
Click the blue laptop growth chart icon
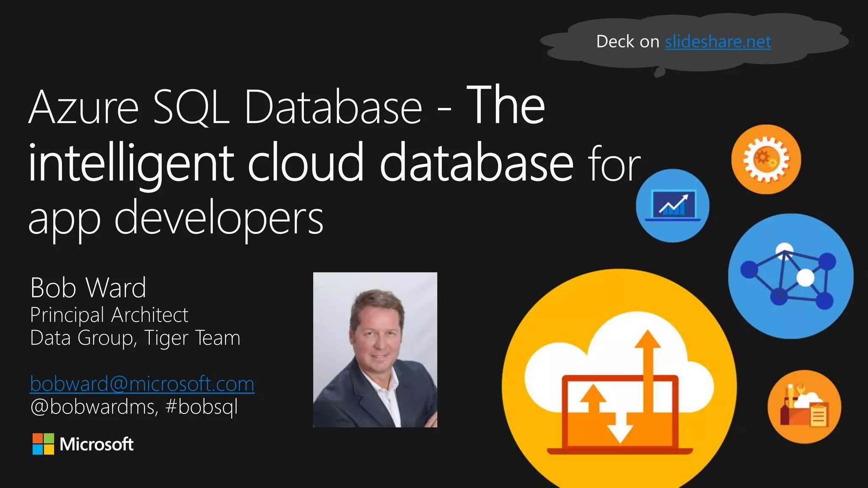point(673,206)
